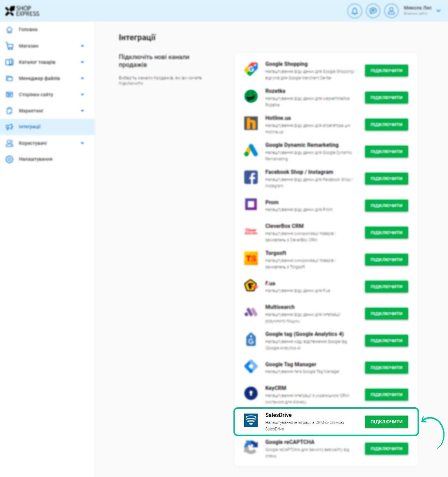Expand the Маркетинг submenu arrow
Viewport: 448px width, 477px height.
point(82,111)
